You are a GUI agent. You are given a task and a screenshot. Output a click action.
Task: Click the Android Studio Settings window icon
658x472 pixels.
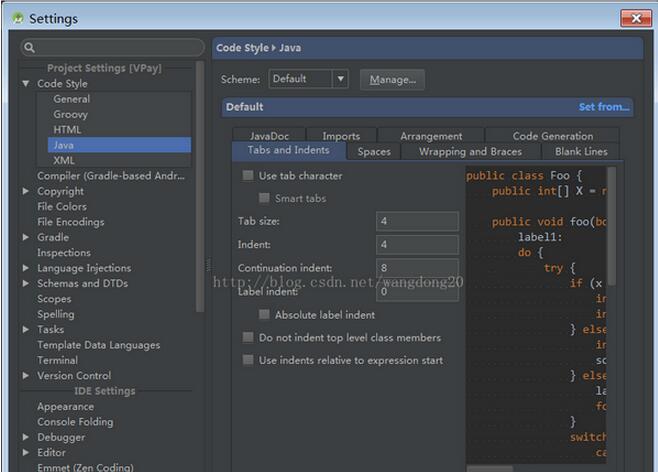click(18, 18)
